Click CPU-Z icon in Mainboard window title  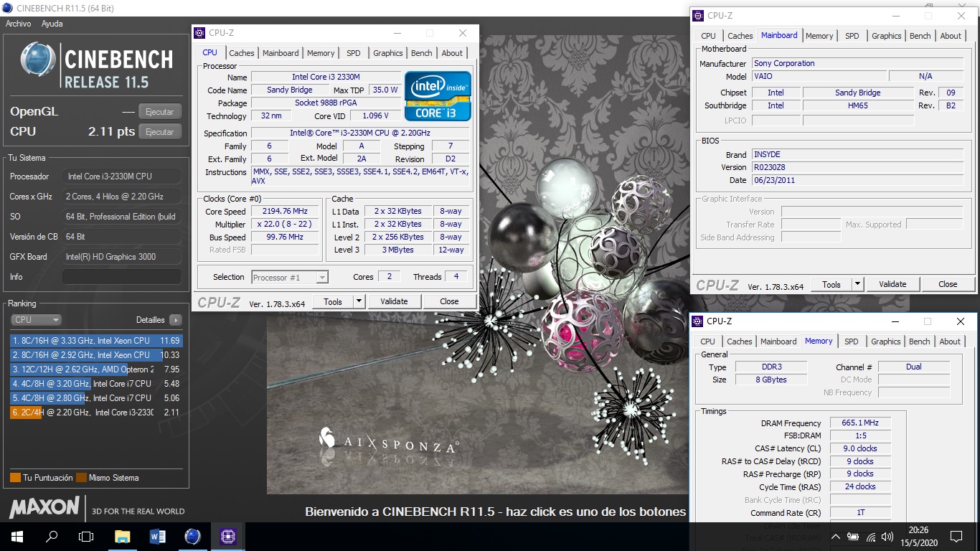(x=698, y=16)
